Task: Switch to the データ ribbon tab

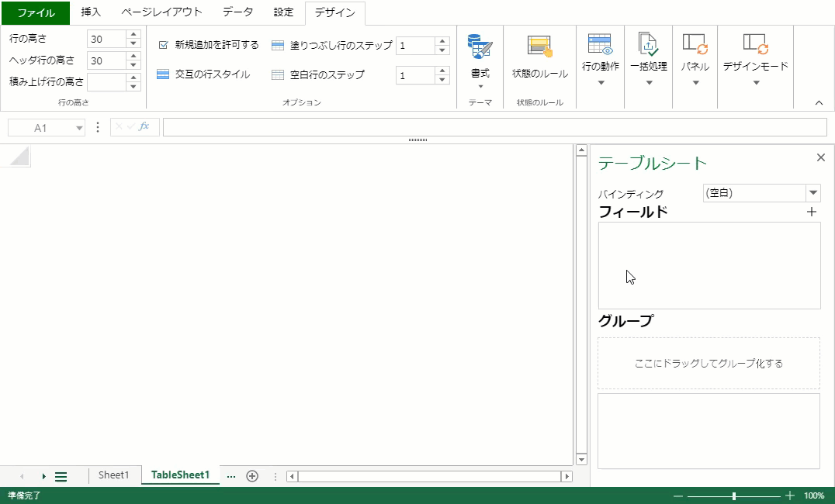Action: 237,12
